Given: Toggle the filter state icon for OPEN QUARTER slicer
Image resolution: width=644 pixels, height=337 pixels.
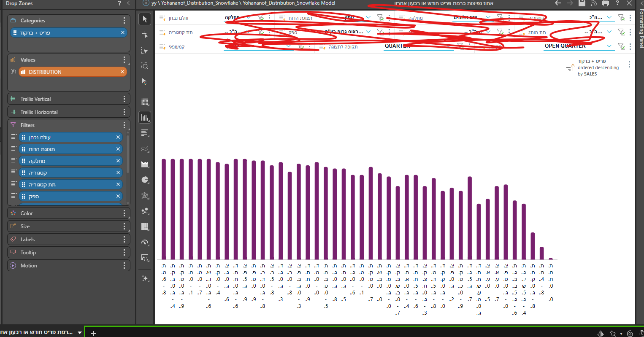Looking at the screenshot, I should [x=621, y=46].
